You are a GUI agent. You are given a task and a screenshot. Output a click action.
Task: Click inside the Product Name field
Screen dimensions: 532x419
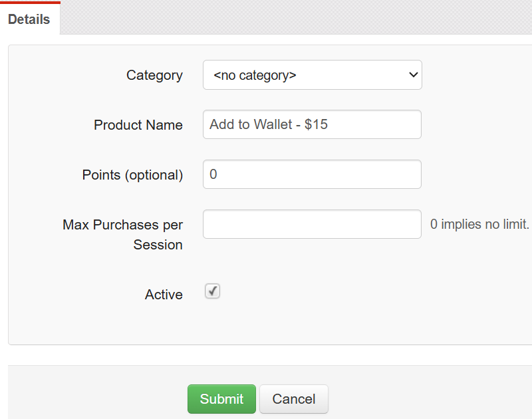pyautogui.click(x=312, y=124)
